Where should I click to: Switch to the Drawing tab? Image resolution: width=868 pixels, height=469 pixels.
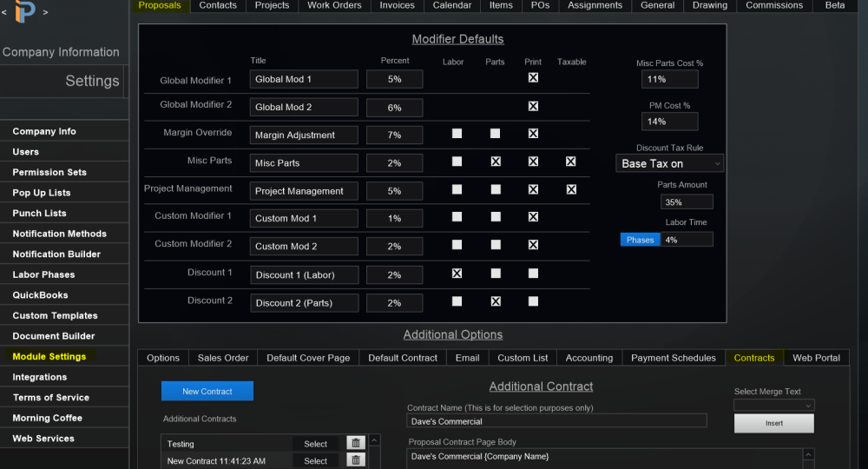pyautogui.click(x=710, y=5)
